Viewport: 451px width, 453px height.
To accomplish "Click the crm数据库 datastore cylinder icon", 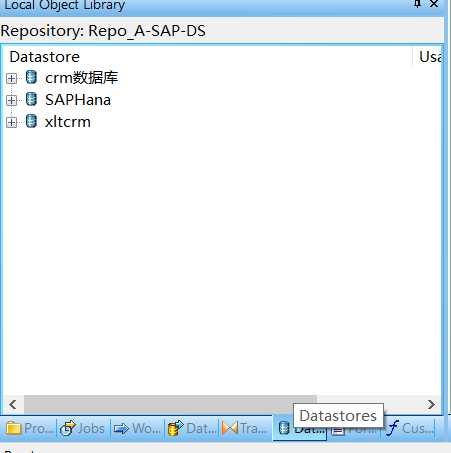I will [x=31, y=77].
